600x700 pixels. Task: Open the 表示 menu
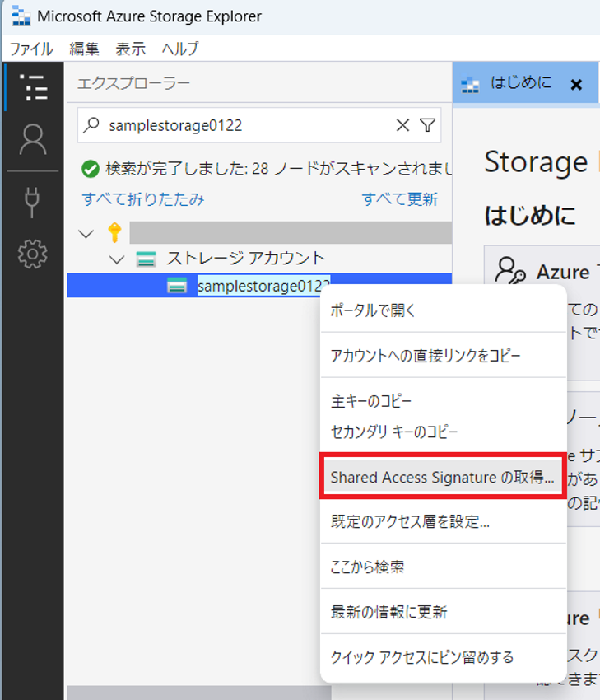130,49
